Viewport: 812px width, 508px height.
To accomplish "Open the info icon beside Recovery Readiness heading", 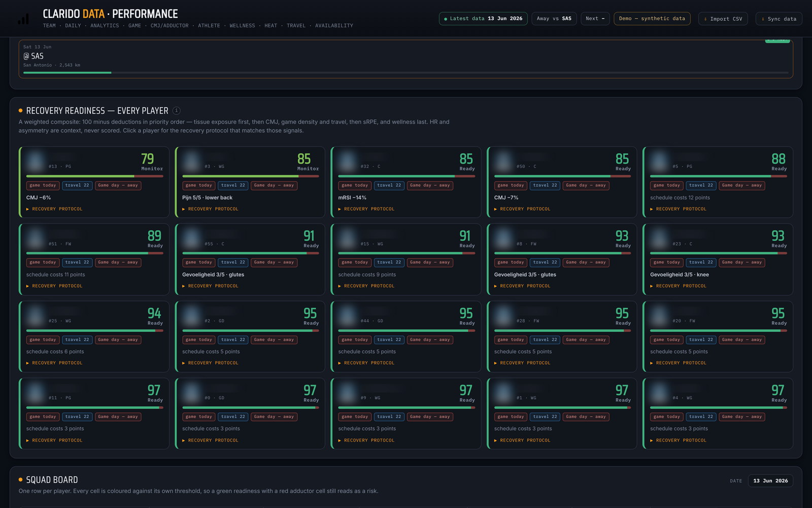I will click(x=177, y=111).
